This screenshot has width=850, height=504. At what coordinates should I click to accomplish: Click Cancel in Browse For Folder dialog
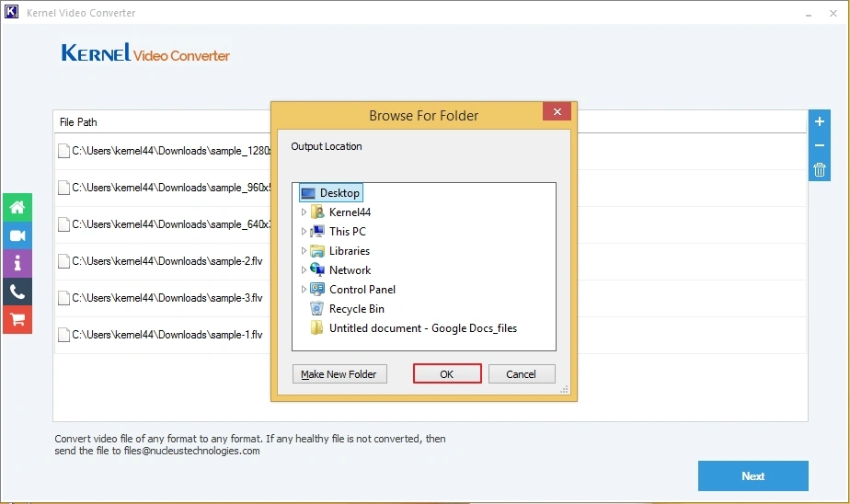(522, 374)
